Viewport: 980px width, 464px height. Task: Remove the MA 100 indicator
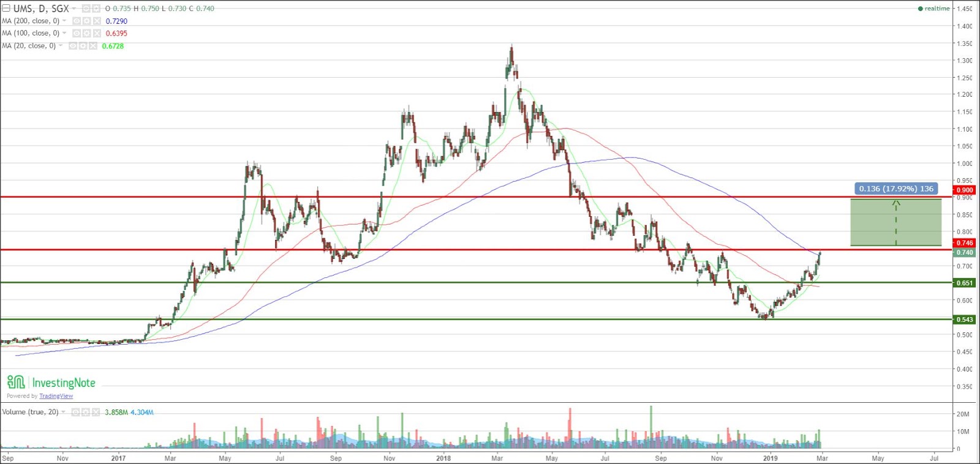[x=97, y=33]
